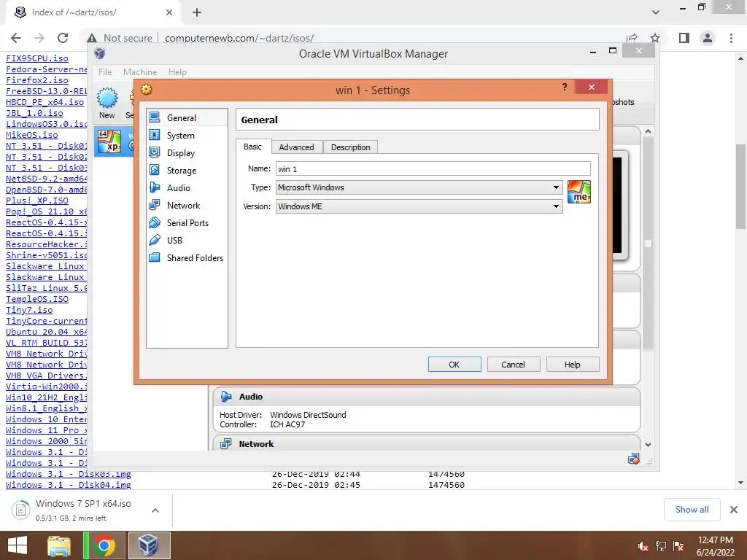Open Tiny7.iso link

[29, 310]
